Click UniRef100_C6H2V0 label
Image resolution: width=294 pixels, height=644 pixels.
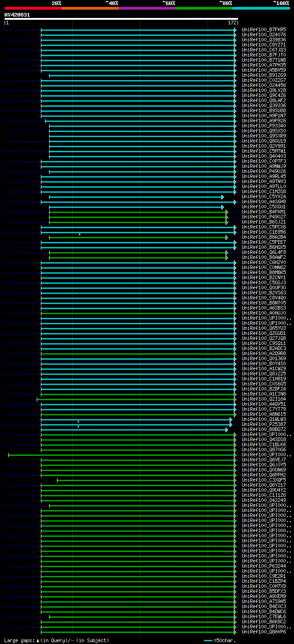pyautogui.click(x=264, y=262)
